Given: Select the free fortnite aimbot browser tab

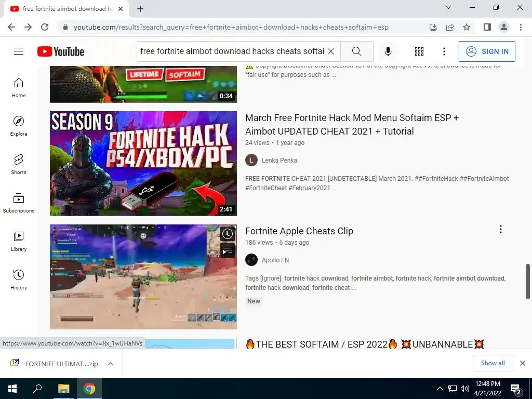Looking at the screenshot, I should [66, 9].
